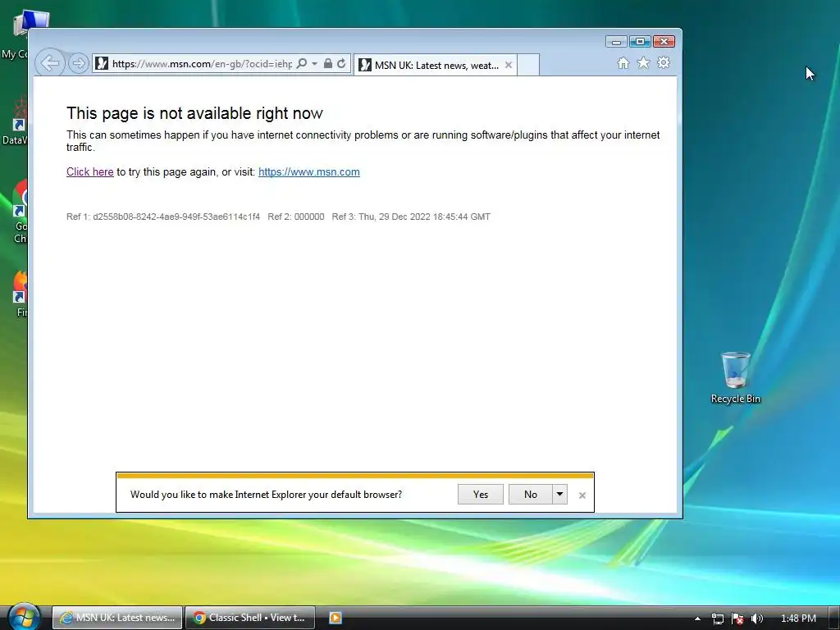This screenshot has height=630, width=840.
Task: Open the https://www.msn.com link
Action: pos(309,172)
